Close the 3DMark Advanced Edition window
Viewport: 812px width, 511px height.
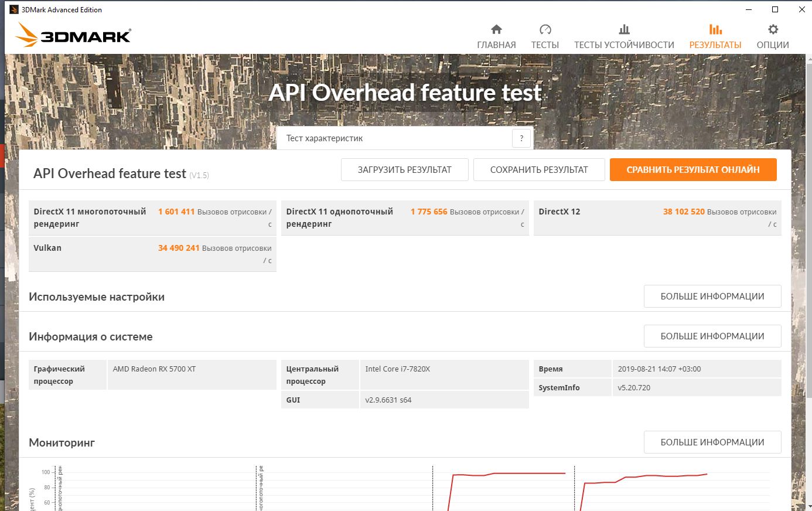coord(802,9)
